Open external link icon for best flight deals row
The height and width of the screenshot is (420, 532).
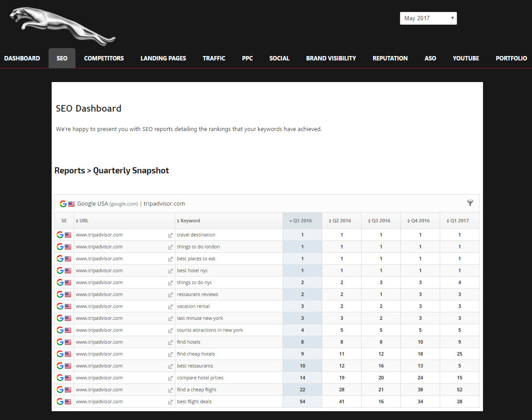(x=170, y=402)
